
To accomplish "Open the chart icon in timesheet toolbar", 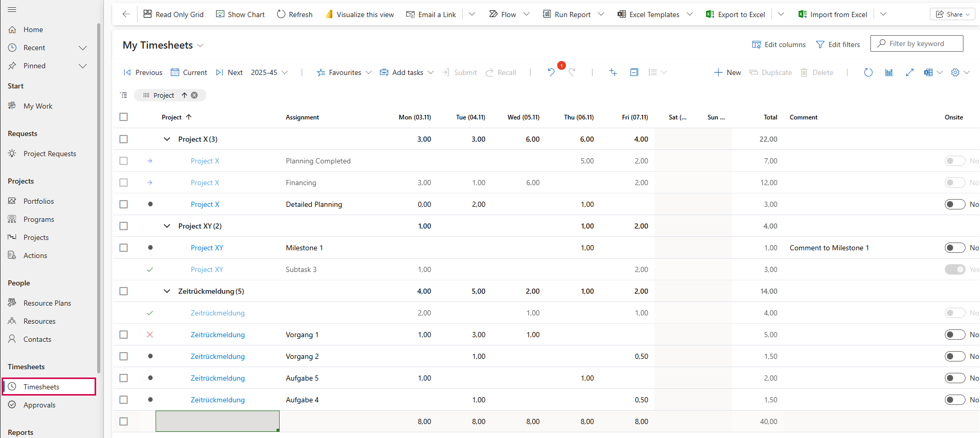I will pos(889,72).
